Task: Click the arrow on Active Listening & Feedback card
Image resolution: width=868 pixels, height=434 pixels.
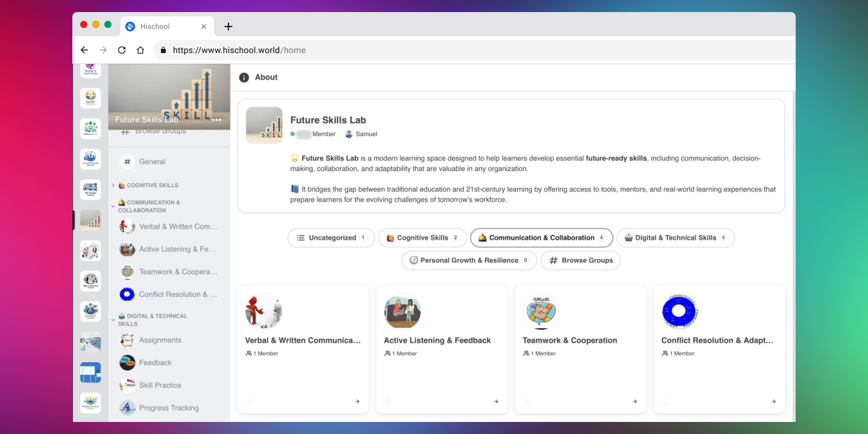Action: coord(496,401)
